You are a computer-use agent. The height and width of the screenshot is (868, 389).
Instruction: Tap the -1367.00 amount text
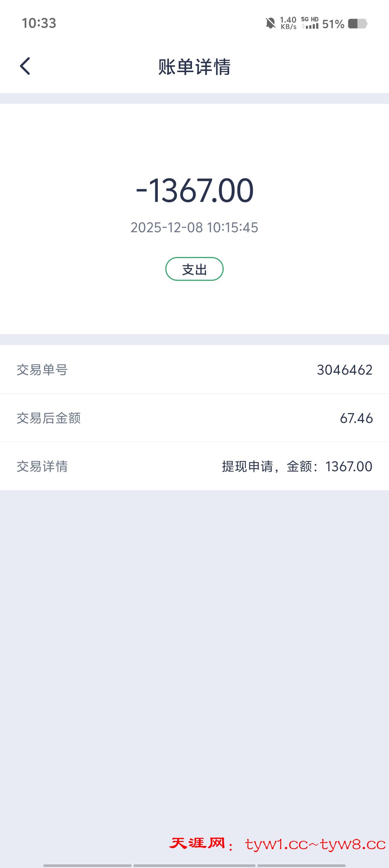[194, 190]
